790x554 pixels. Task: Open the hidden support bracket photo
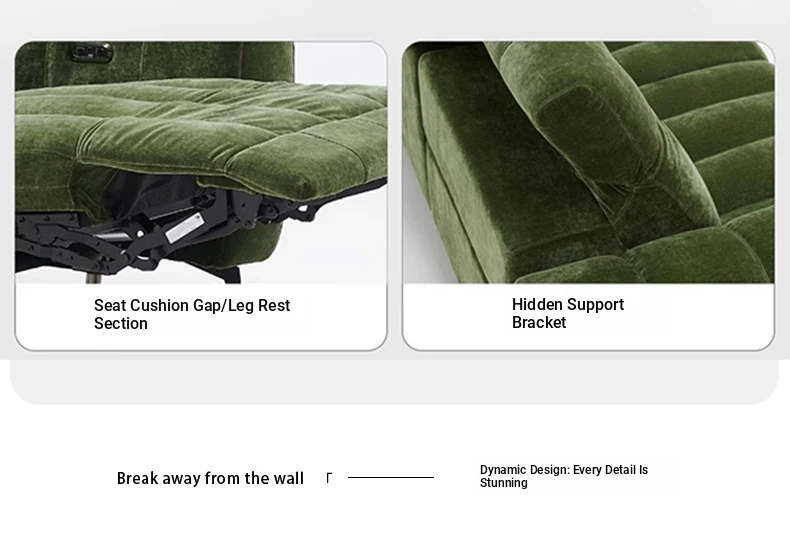(x=588, y=162)
